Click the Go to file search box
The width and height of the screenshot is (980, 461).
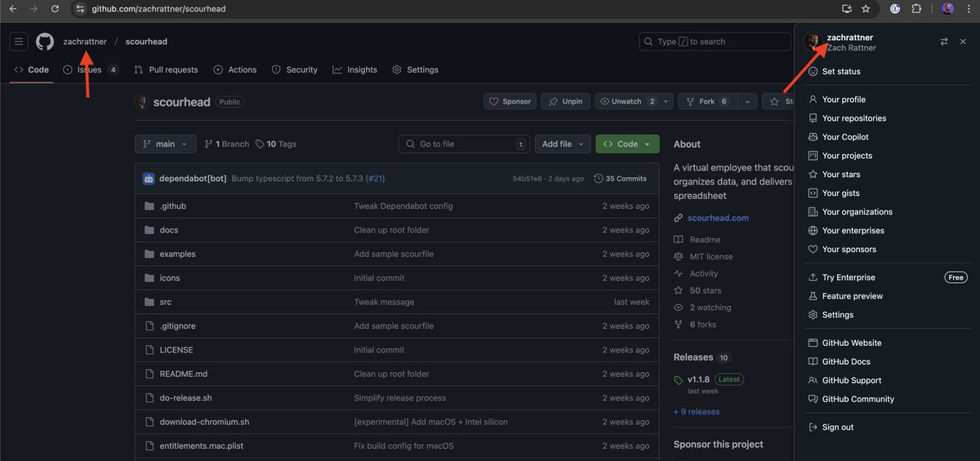[464, 144]
